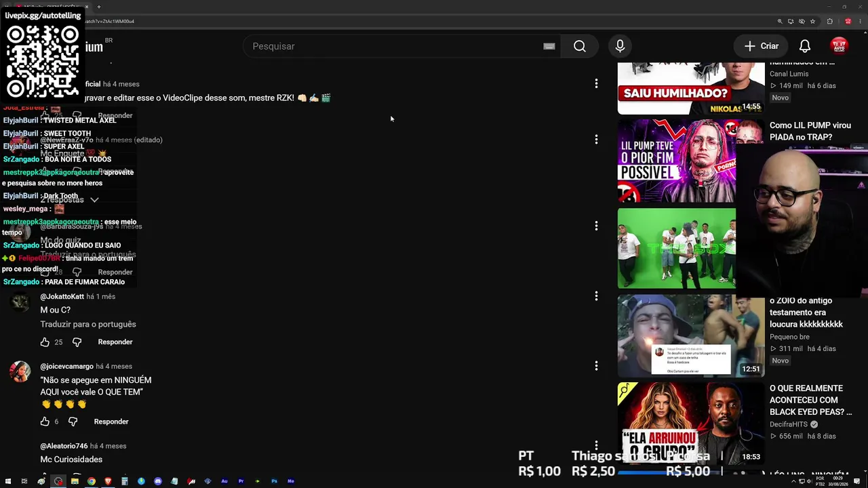Open File Explorer from the taskbar
Screen dimensions: 868x488
click(75, 481)
